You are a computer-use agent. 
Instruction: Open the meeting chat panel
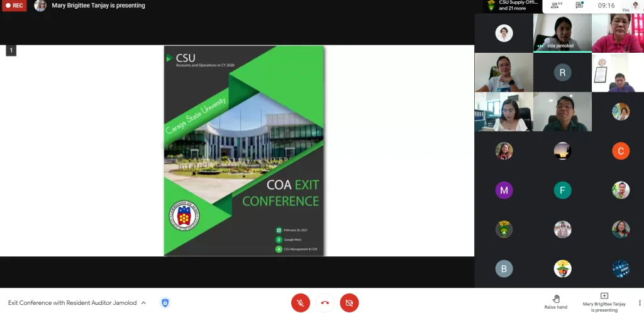click(579, 6)
